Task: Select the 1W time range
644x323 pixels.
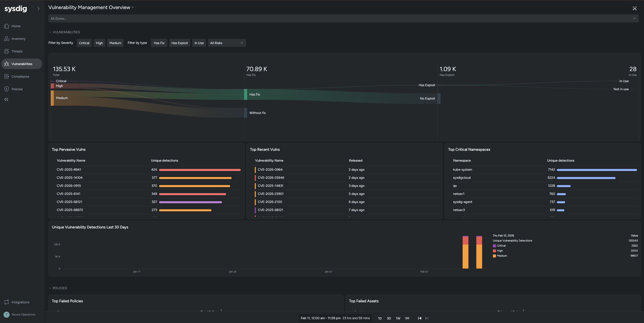Action: tap(398, 318)
